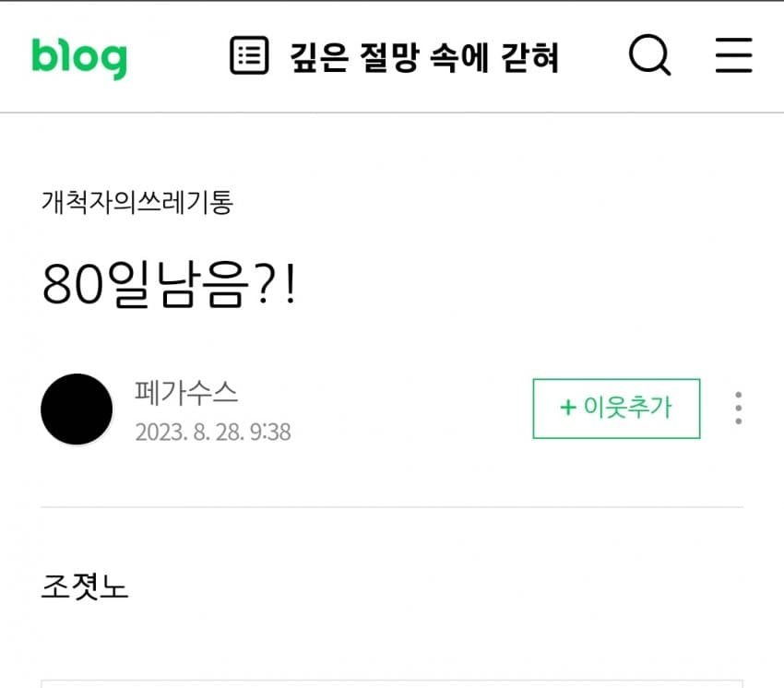This screenshot has height=688, width=784.
Task: Click the plus sign inside 이웃추가
Action: (568, 408)
